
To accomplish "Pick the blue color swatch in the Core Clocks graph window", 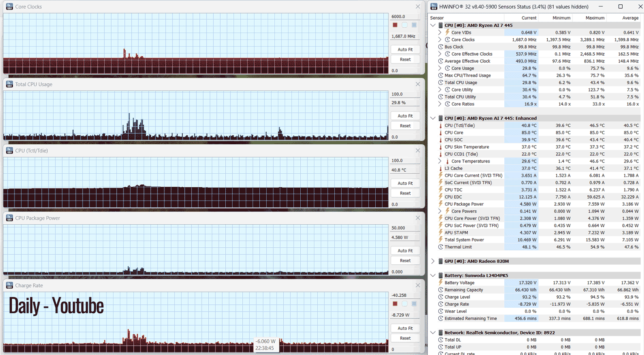I will (x=414, y=25).
